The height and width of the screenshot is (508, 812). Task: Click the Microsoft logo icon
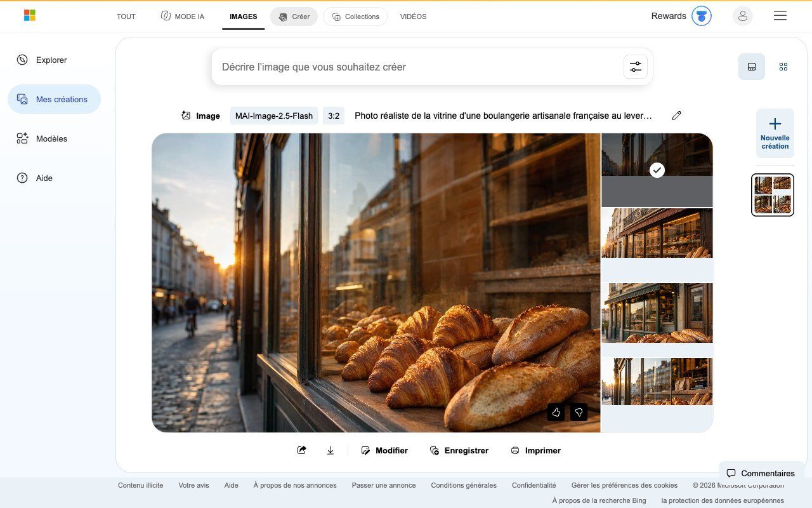pos(29,16)
